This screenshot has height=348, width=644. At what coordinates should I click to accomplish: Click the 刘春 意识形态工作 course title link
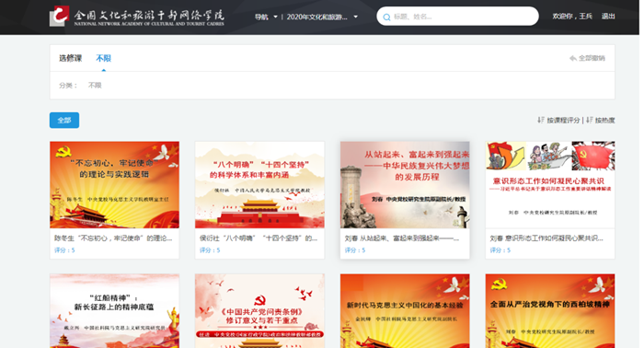point(546,238)
